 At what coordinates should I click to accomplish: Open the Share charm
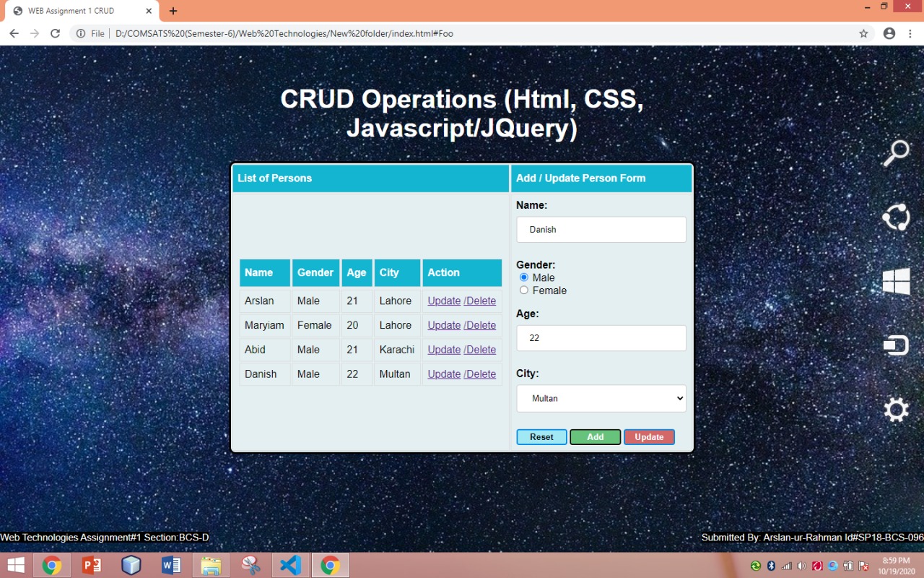896,217
